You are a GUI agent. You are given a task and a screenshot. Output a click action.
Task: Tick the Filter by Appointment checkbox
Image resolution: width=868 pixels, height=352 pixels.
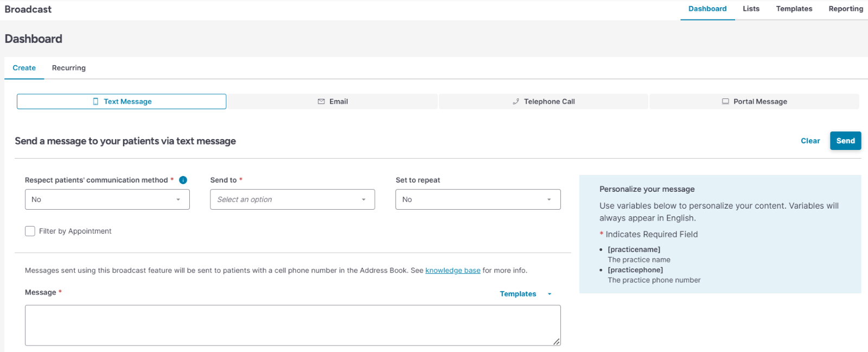30,231
